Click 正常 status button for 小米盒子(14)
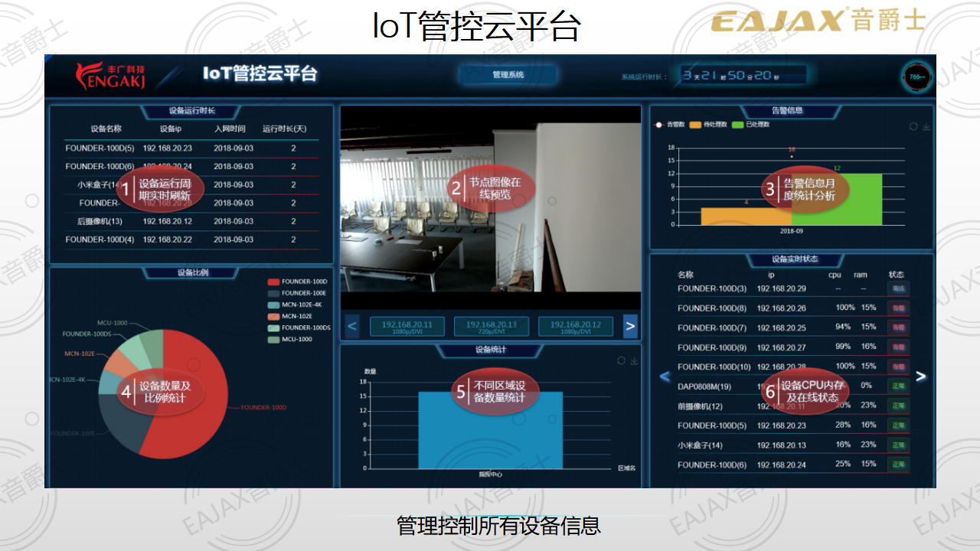980x551 pixels. pos(897,445)
